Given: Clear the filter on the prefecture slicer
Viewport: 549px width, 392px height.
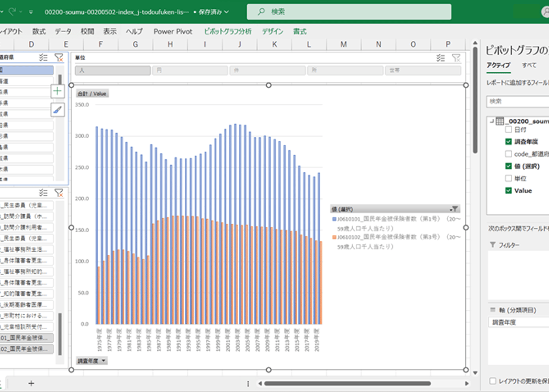Looking at the screenshot, I should pyautogui.click(x=59, y=58).
